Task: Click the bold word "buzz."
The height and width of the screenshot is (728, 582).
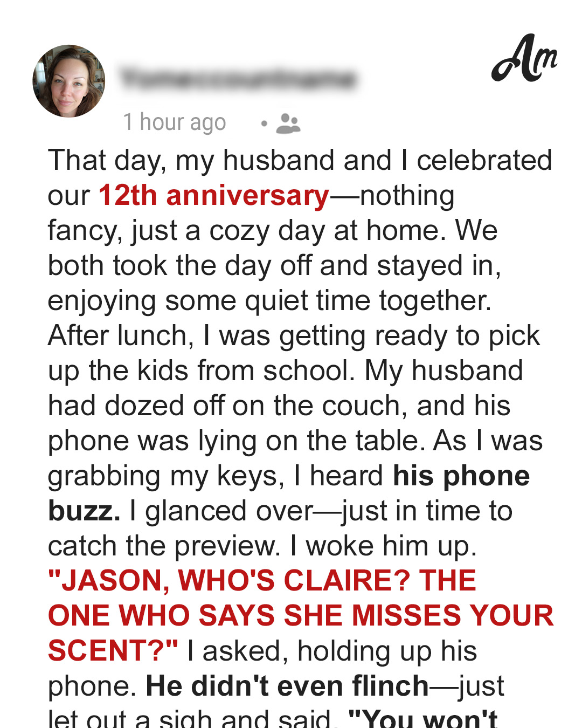Action: click(x=84, y=511)
